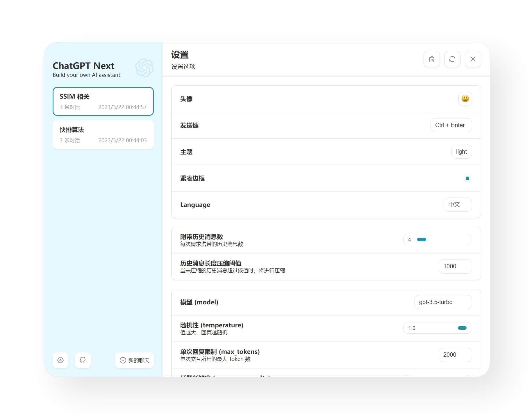Click the plus icon on 新的聊天
The height and width of the screenshot is (419, 532).
[x=123, y=360]
